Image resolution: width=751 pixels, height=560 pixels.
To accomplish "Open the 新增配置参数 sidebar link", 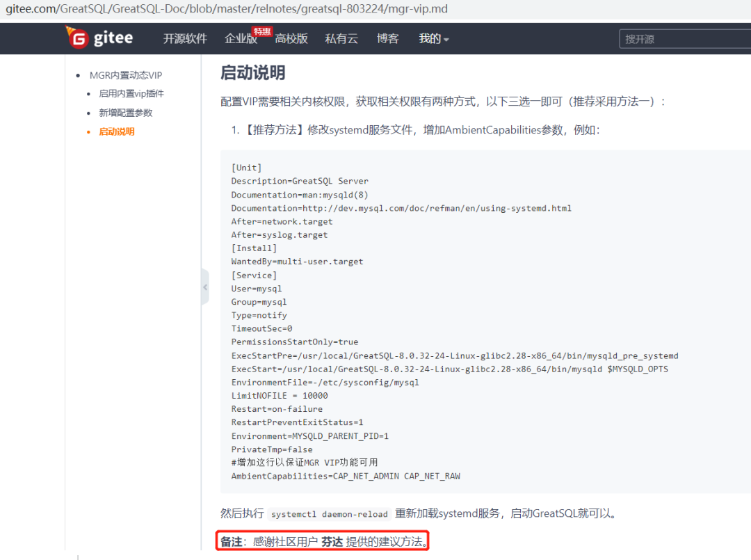I will (127, 112).
